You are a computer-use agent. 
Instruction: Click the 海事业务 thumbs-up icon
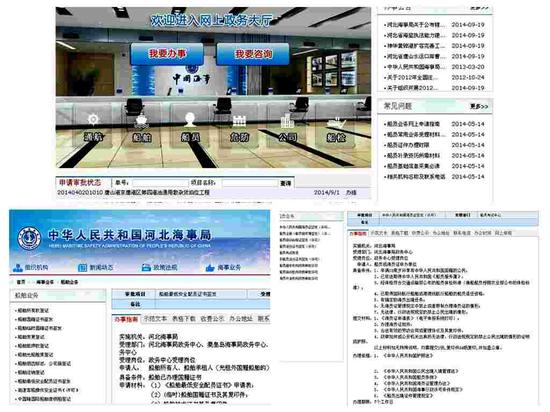210,268
